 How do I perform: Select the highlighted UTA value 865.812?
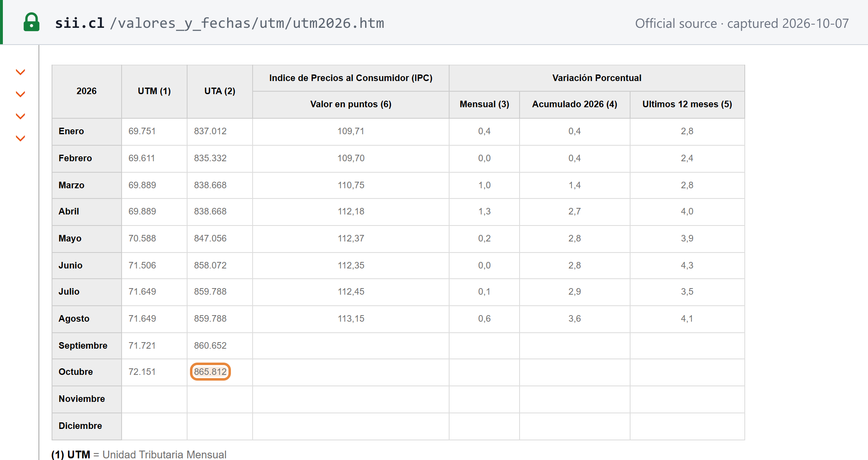[210, 372]
